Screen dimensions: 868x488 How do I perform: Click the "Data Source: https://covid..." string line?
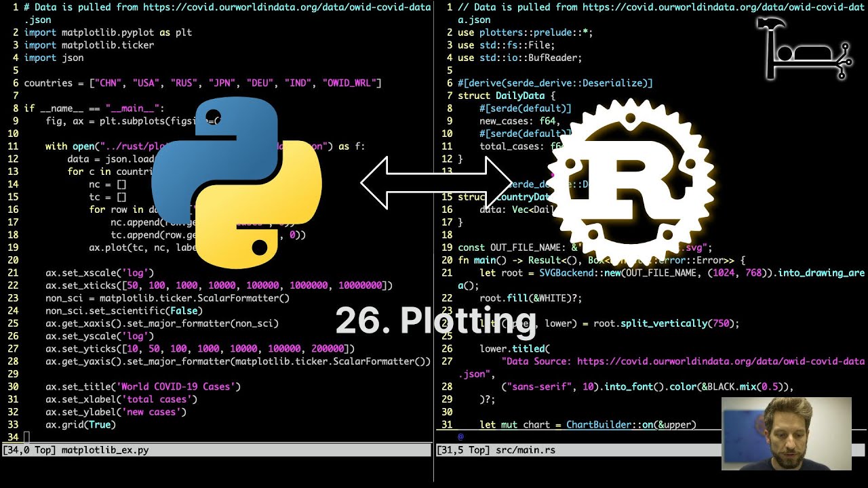coord(661,367)
